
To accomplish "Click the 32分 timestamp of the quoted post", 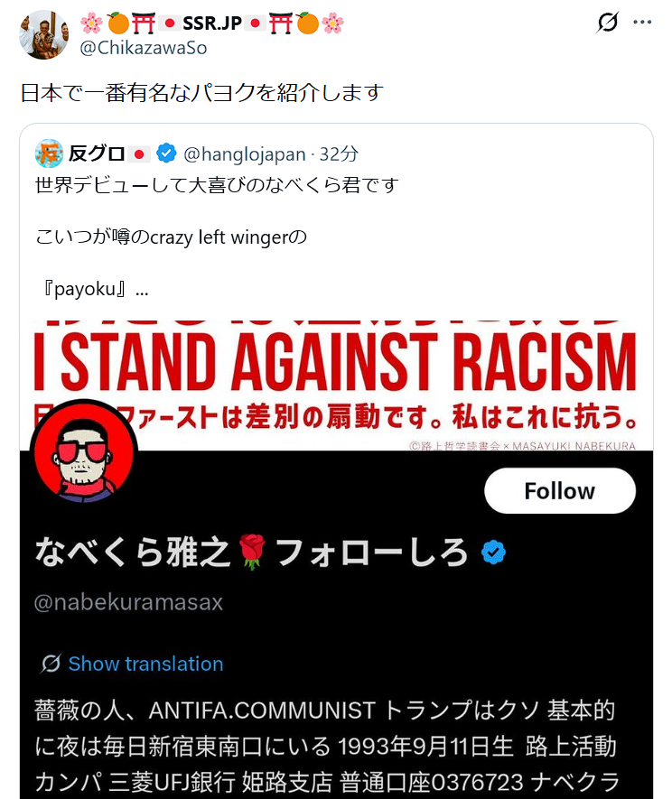I will coord(340,154).
